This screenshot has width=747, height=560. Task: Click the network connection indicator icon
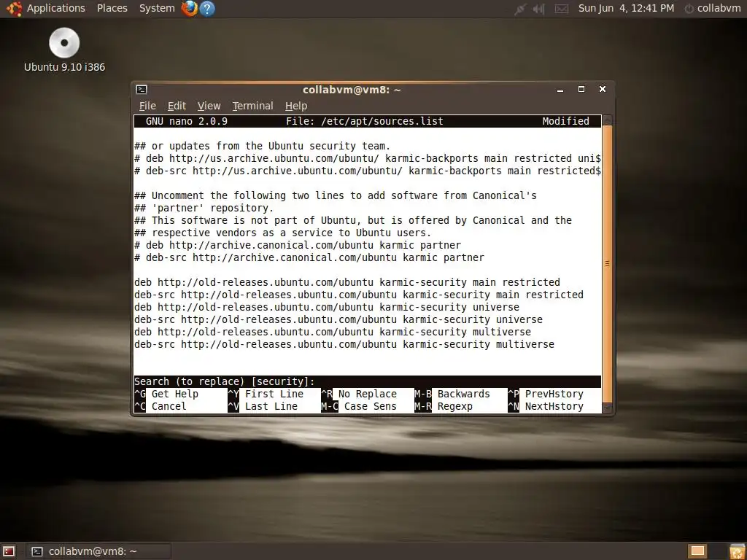(519, 9)
